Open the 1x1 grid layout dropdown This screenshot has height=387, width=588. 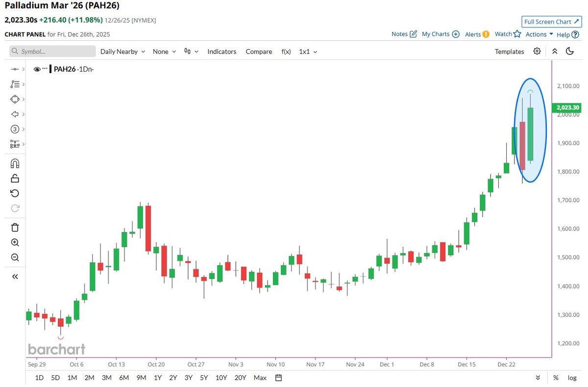tap(308, 52)
